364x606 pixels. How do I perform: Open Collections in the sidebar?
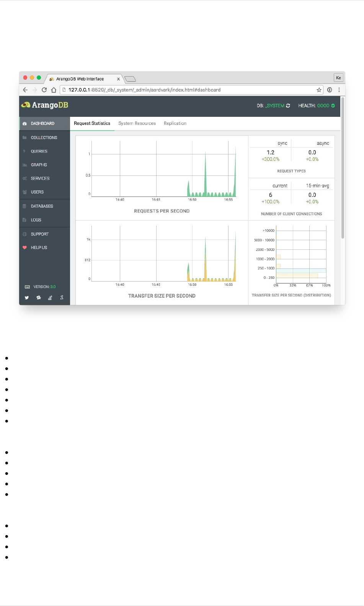44,138
